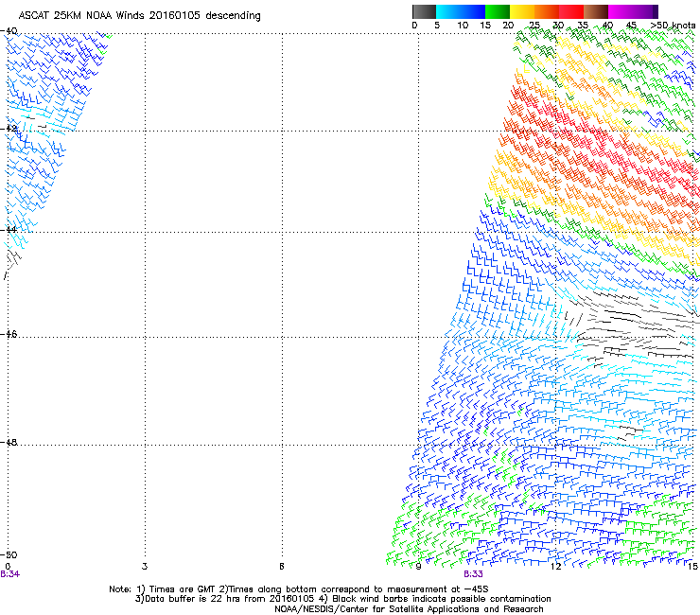Click the brown 35-40 knots color segment
The height and width of the screenshot is (615, 700).
pos(596,11)
